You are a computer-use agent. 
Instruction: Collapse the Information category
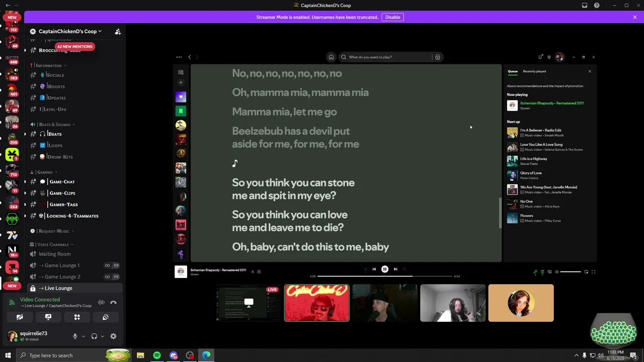click(x=49, y=65)
